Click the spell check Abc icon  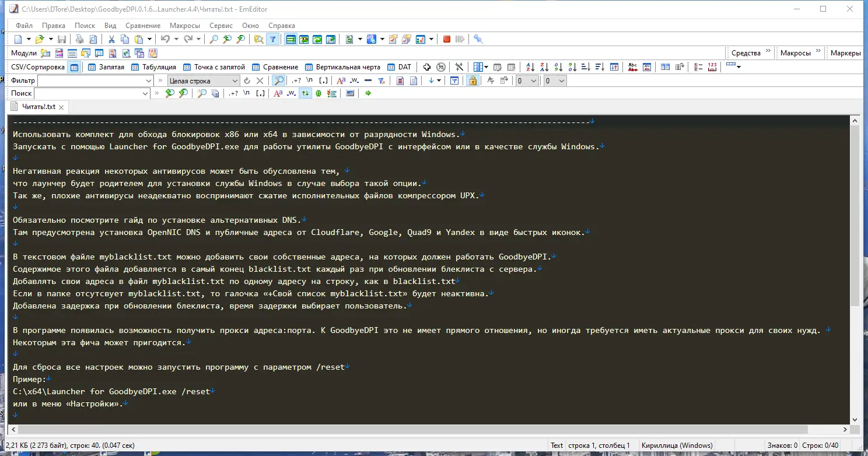632,66
